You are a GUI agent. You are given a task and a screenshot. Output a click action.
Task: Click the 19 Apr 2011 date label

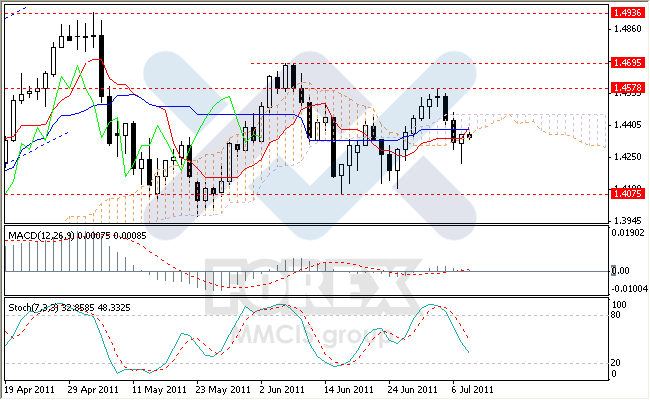click(29, 390)
